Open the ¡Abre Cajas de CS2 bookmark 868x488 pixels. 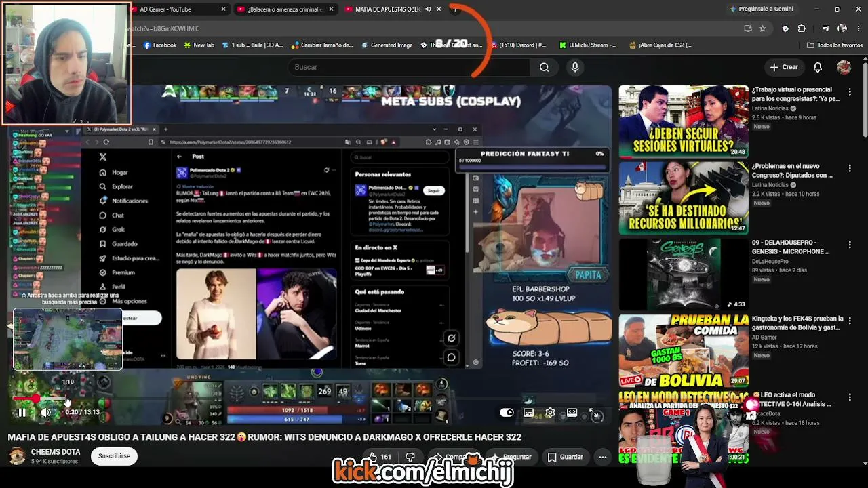tap(660, 45)
